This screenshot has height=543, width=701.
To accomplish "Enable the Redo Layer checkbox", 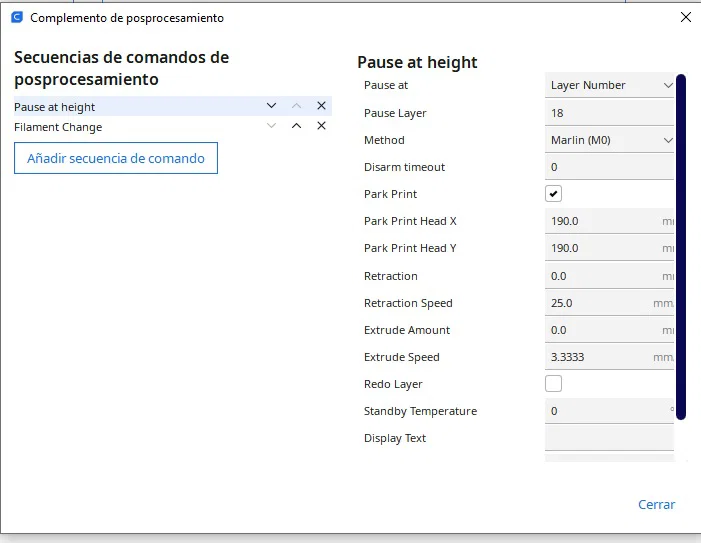I will pyautogui.click(x=553, y=384).
